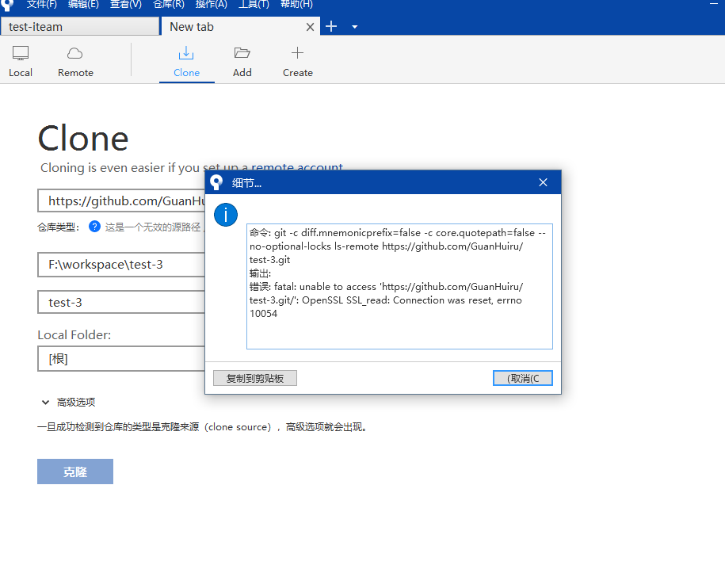Close the 细节 details dialog
The width and height of the screenshot is (725, 588).
[543, 182]
